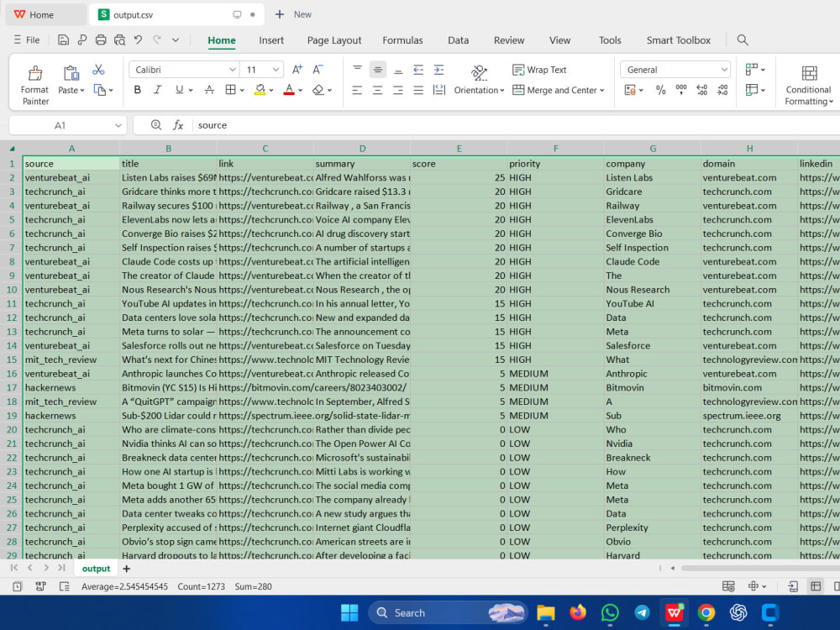The height and width of the screenshot is (630, 840).
Task: Create a New document tab
Action: pos(293,14)
